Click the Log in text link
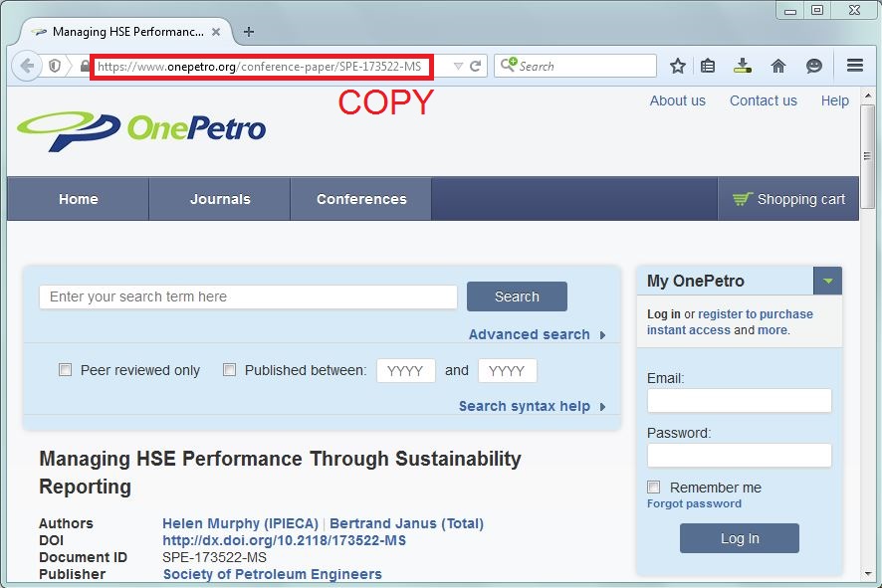 (x=664, y=314)
